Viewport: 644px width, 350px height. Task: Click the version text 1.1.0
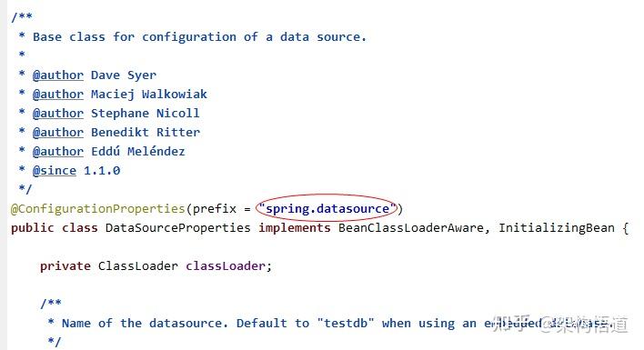click(102, 170)
